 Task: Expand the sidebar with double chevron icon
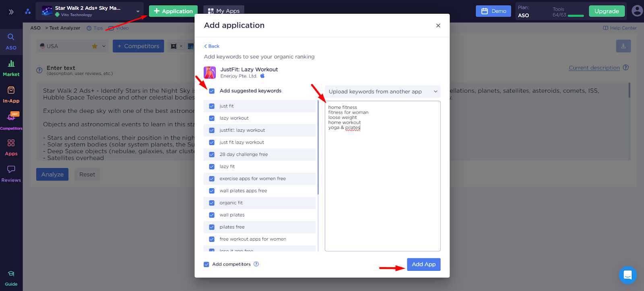(11, 12)
